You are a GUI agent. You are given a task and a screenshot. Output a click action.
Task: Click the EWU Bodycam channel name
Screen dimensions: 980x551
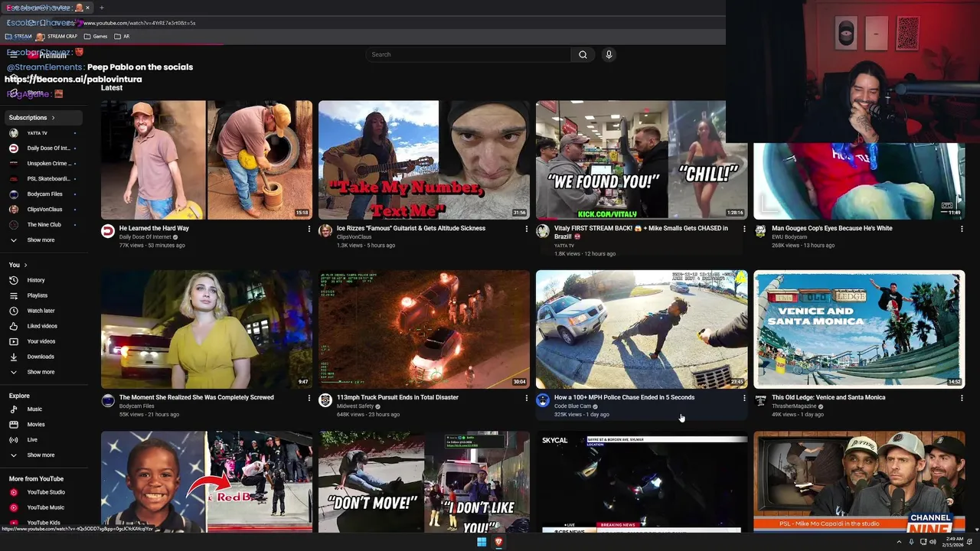coord(789,237)
